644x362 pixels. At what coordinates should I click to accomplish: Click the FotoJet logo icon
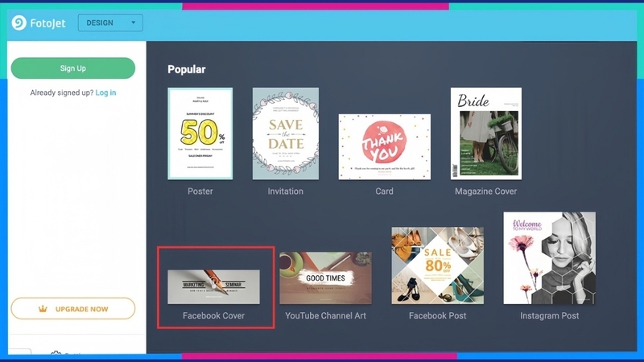tap(19, 23)
